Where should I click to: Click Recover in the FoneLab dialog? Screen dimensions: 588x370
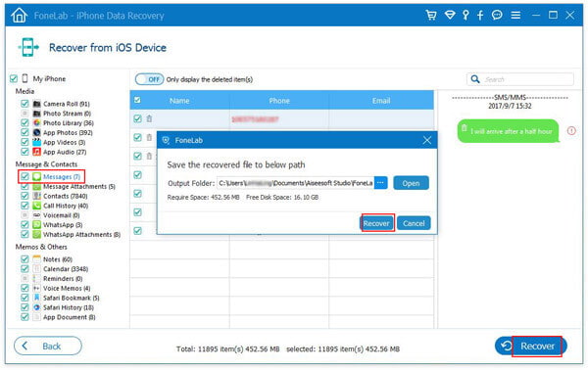376,223
